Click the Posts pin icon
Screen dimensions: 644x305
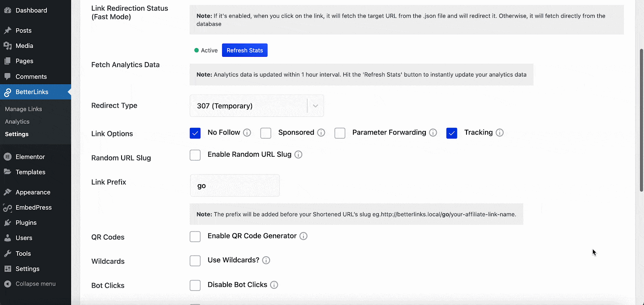[x=8, y=31]
